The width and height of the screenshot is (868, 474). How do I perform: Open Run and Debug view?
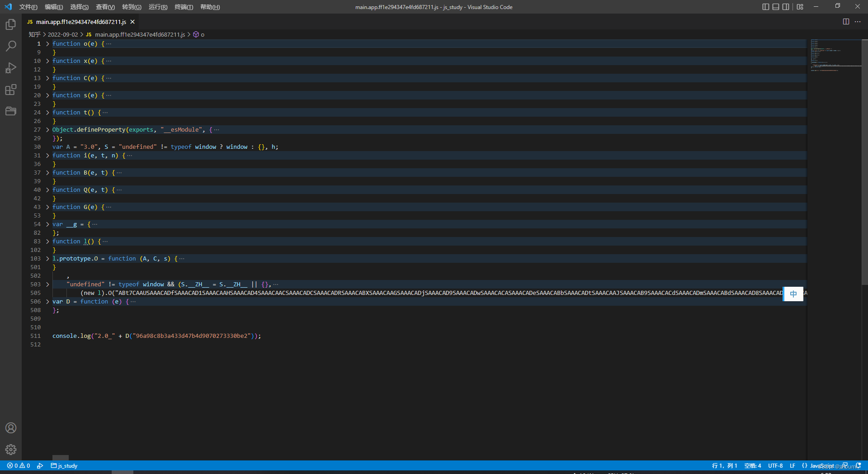point(11,68)
